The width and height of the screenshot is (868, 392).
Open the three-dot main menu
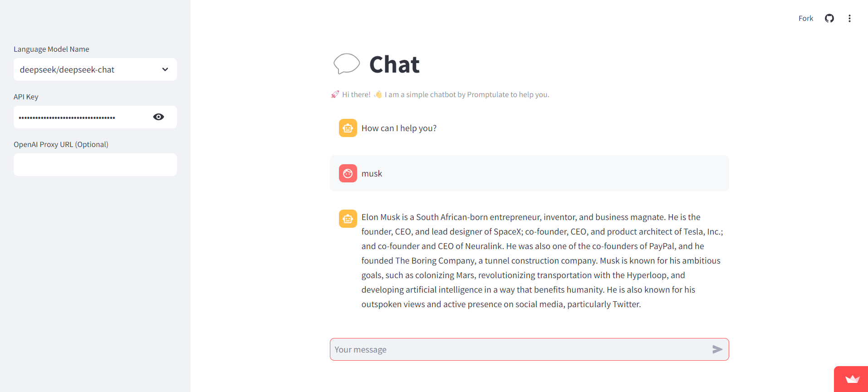pyautogui.click(x=849, y=19)
